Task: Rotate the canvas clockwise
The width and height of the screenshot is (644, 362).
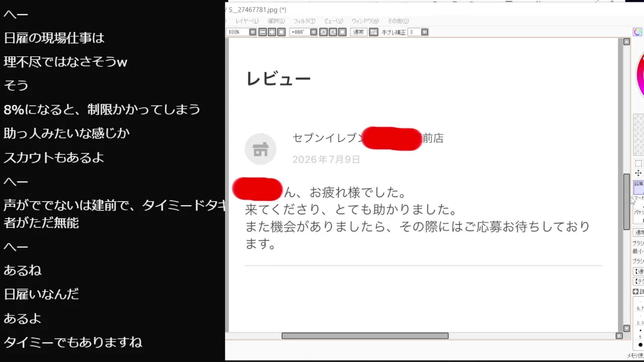Action: 333,32
